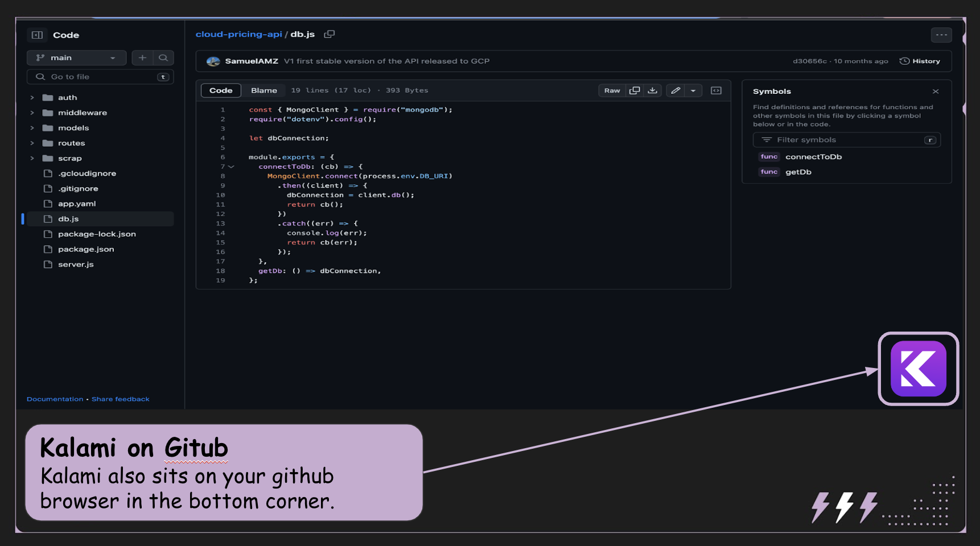Click SamuelAMZ's avatar image
Image resolution: width=980 pixels, height=546 pixels.
213,61
